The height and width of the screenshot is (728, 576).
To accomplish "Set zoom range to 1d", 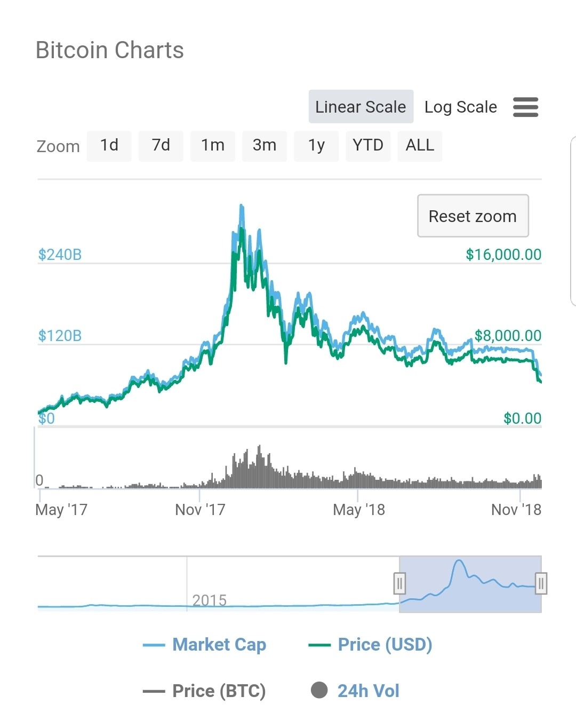I will click(x=109, y=146).
